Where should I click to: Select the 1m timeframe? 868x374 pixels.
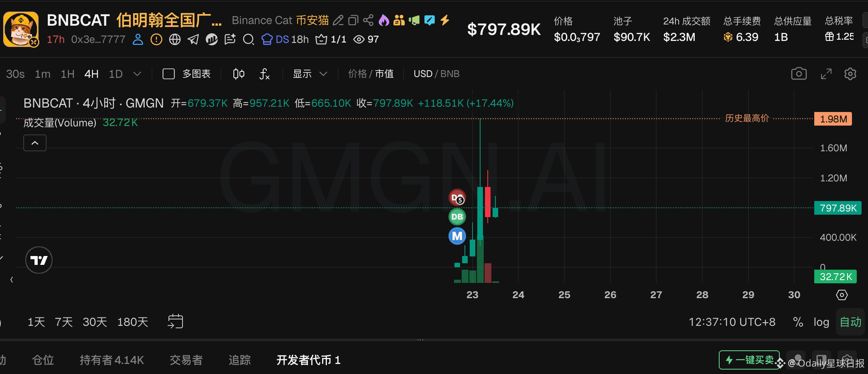(x=43, y=74)
